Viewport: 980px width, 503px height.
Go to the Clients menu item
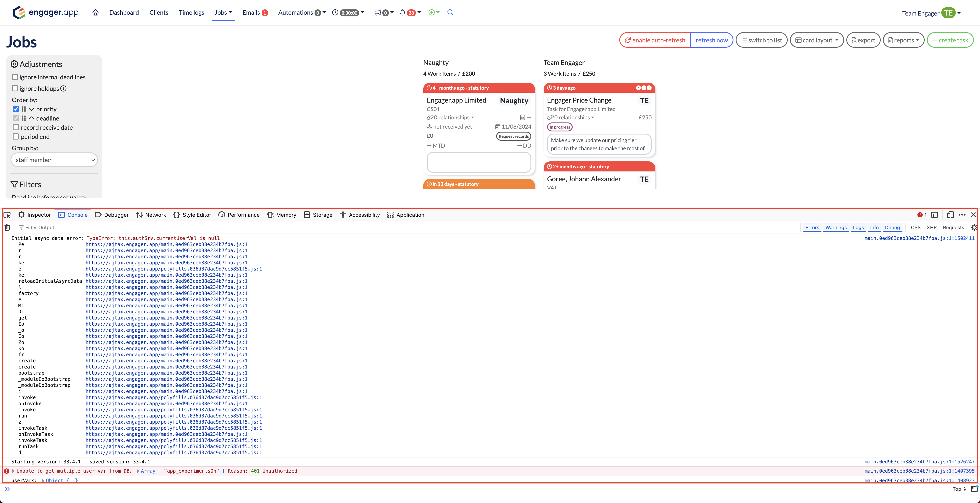[x=159, y=12]
